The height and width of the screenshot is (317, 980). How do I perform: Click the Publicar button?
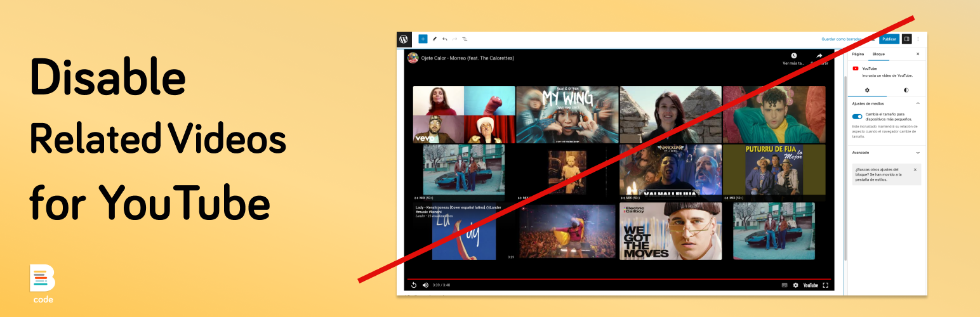(889, 39)
